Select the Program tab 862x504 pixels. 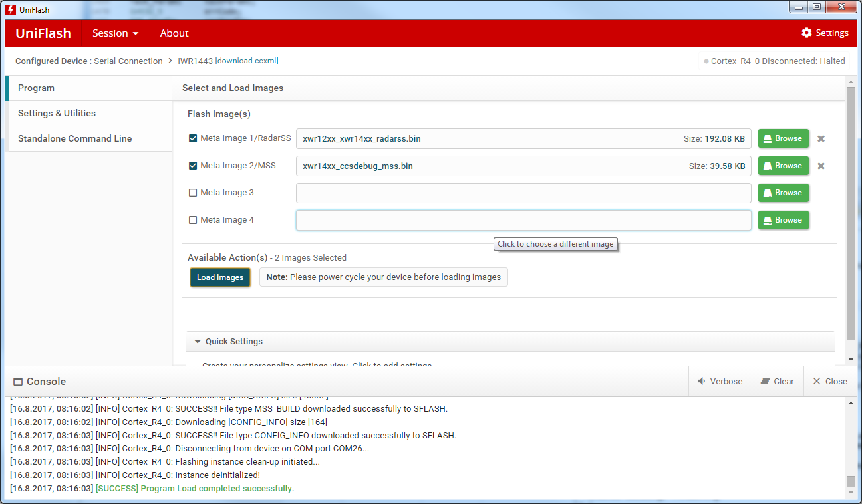coord(88,88)
